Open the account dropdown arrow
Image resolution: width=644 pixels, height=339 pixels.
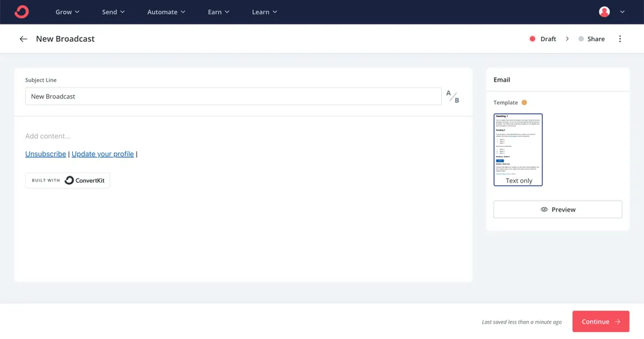coord(622,12)
